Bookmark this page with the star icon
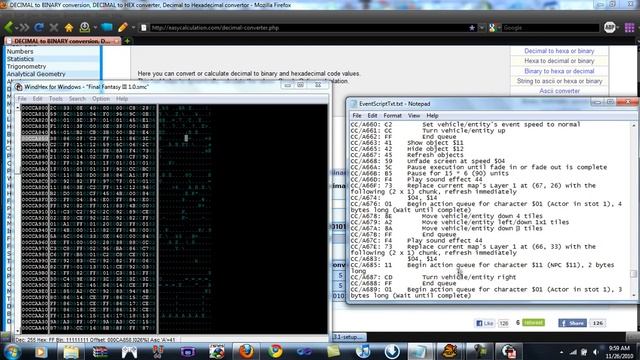The height and width of the screenshot is (360, 640). [x=472, y=28]
